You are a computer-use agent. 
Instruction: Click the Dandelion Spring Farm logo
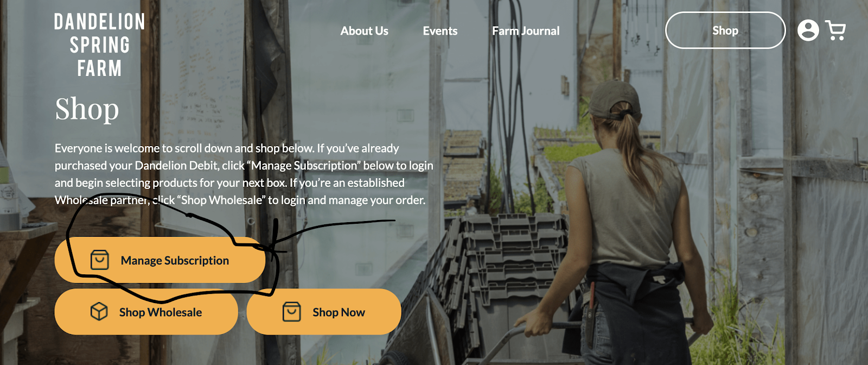point(100,45)
